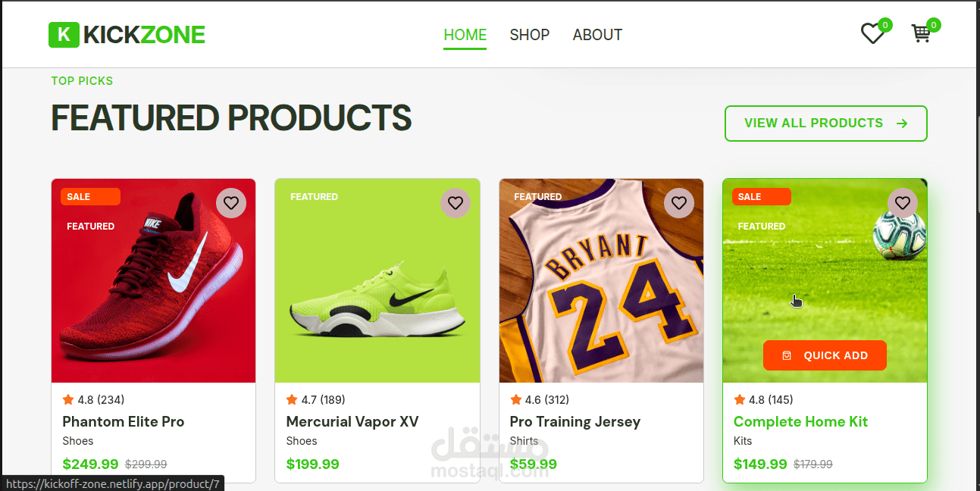980x491 pixels.
Task: Click the Mercurial Vapor XV product name
Action: click(x=352, y=422)
